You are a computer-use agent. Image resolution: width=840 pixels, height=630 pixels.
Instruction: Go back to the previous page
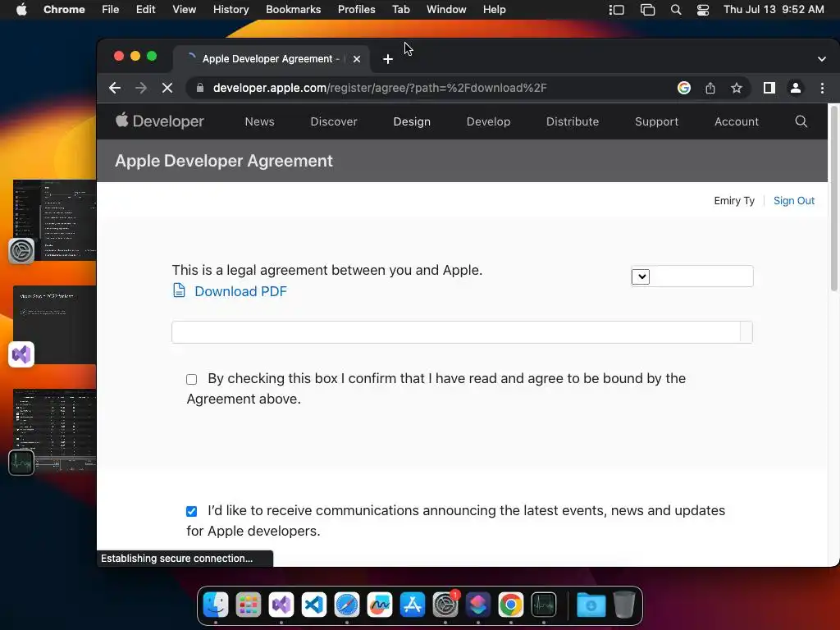115,88
